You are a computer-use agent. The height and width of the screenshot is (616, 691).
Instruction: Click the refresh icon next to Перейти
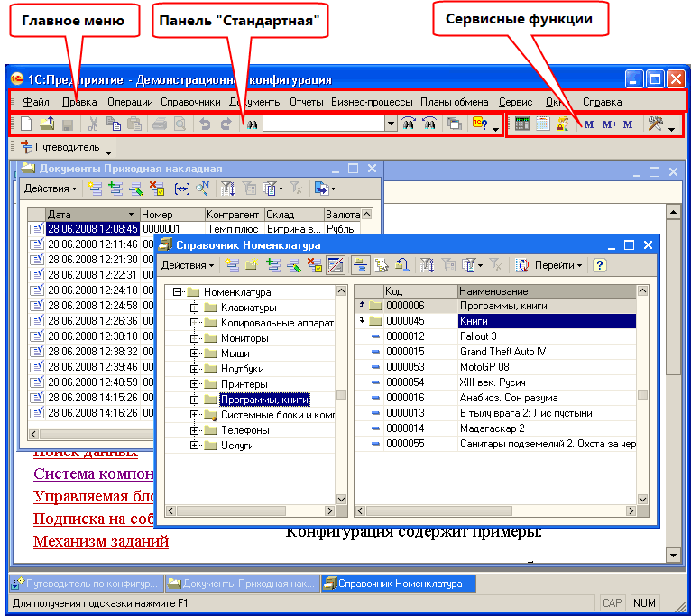point(522,265)
